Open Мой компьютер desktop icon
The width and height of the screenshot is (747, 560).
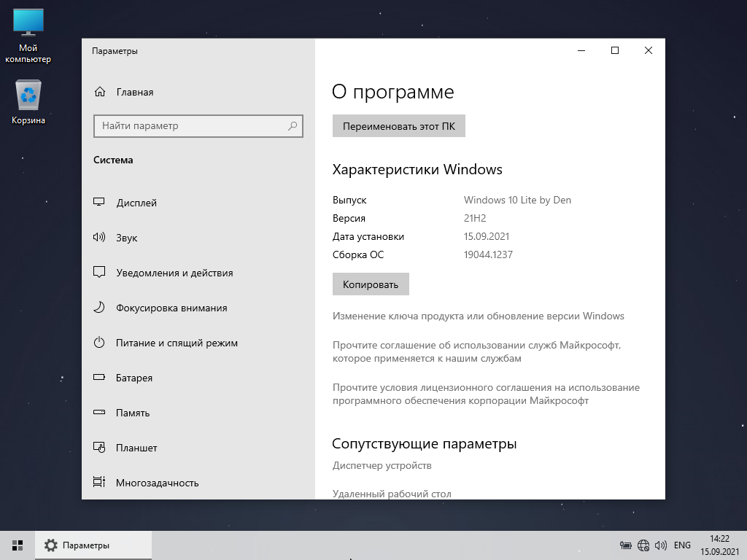coord(28,36)
